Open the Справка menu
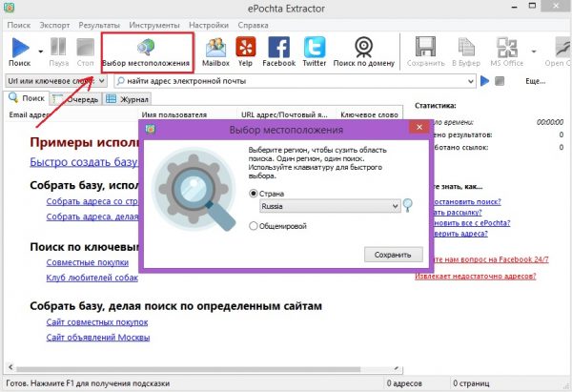572x392 pixels. [254, 25]
